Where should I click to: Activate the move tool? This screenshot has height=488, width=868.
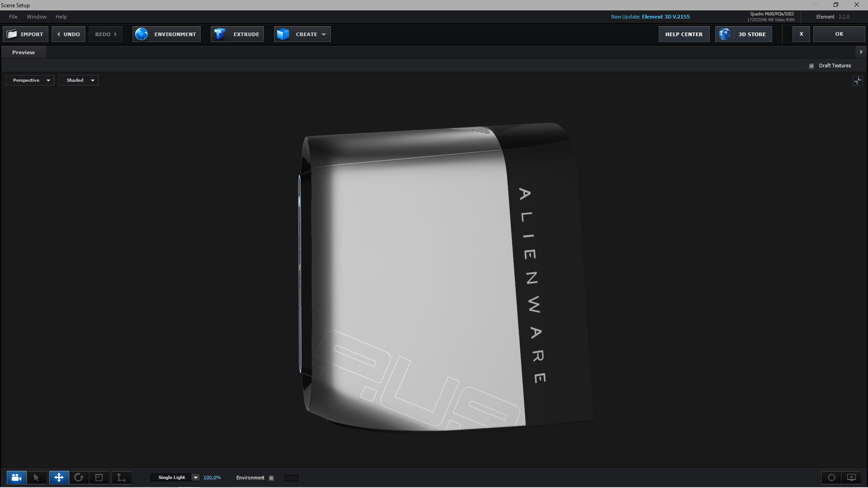click(x=59, y=478)
